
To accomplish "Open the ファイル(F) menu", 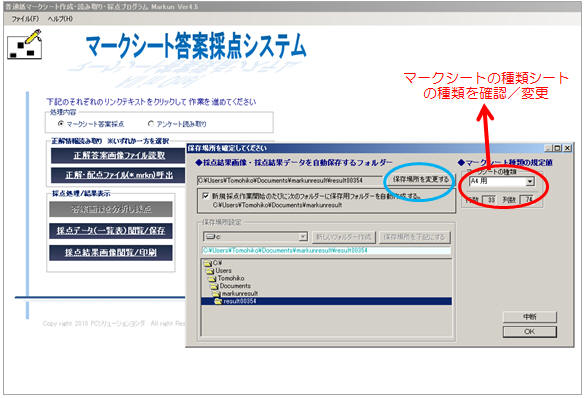I will (x=25, y=19).
